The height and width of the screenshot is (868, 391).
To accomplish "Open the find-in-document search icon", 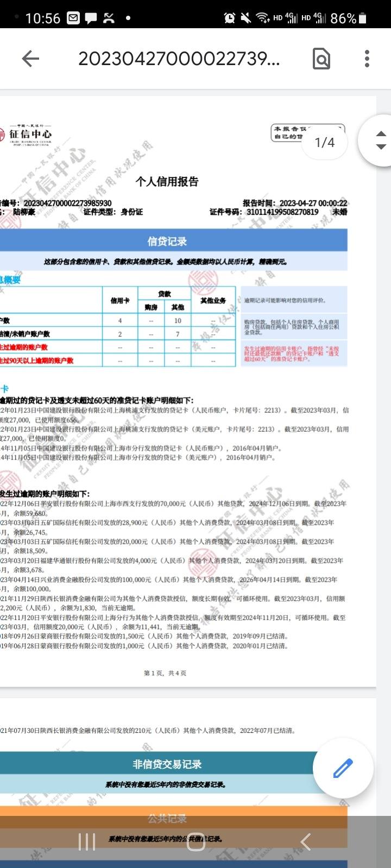I will (321, 59).
